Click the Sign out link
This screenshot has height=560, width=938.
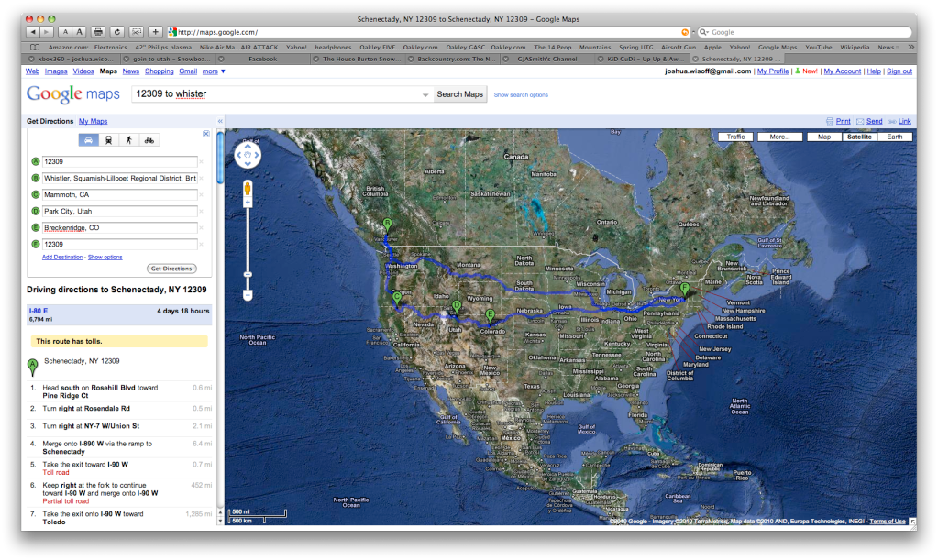[x=899, y=71]
